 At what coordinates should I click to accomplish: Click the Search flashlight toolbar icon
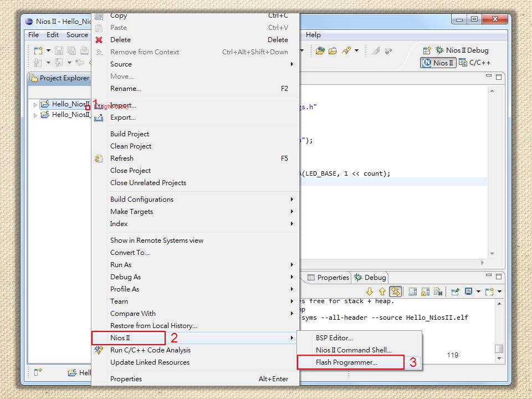click(346, 51)
